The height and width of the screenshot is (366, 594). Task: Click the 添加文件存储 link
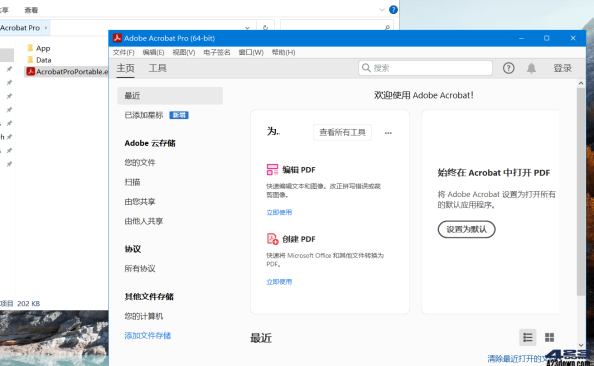[x=148, y=335]
